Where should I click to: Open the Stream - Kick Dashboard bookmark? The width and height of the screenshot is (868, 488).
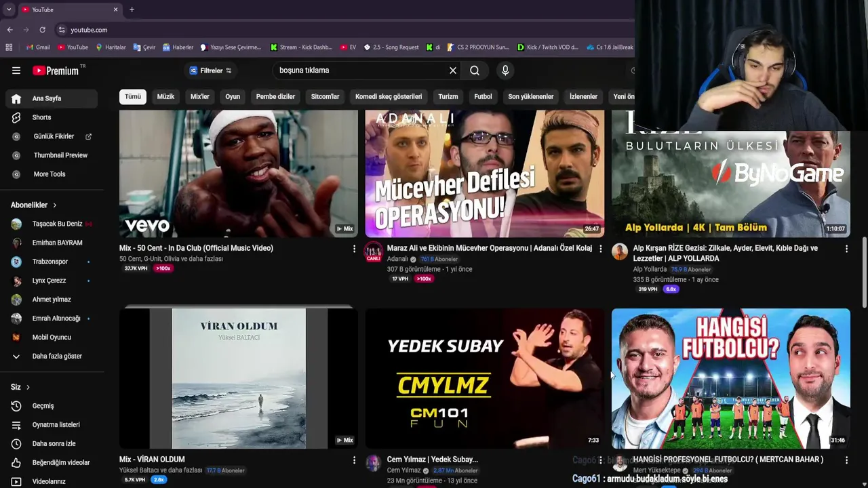click(x=301, y=47)
